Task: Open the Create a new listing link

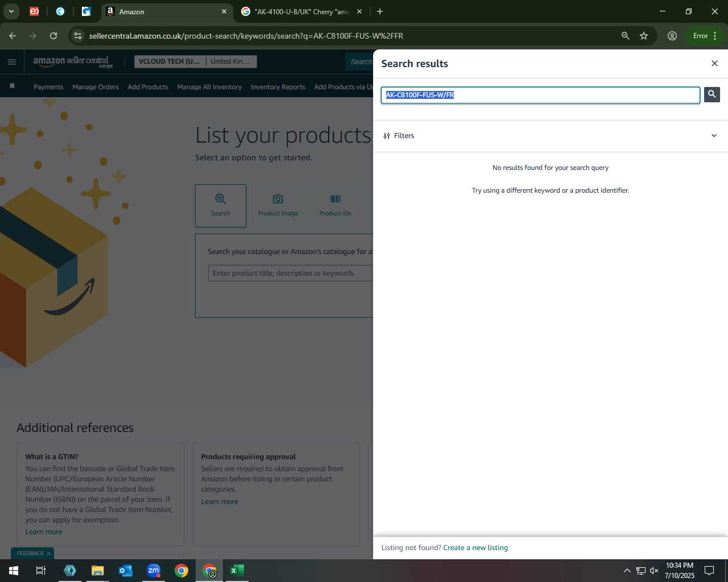Action: tap(475, 548)
